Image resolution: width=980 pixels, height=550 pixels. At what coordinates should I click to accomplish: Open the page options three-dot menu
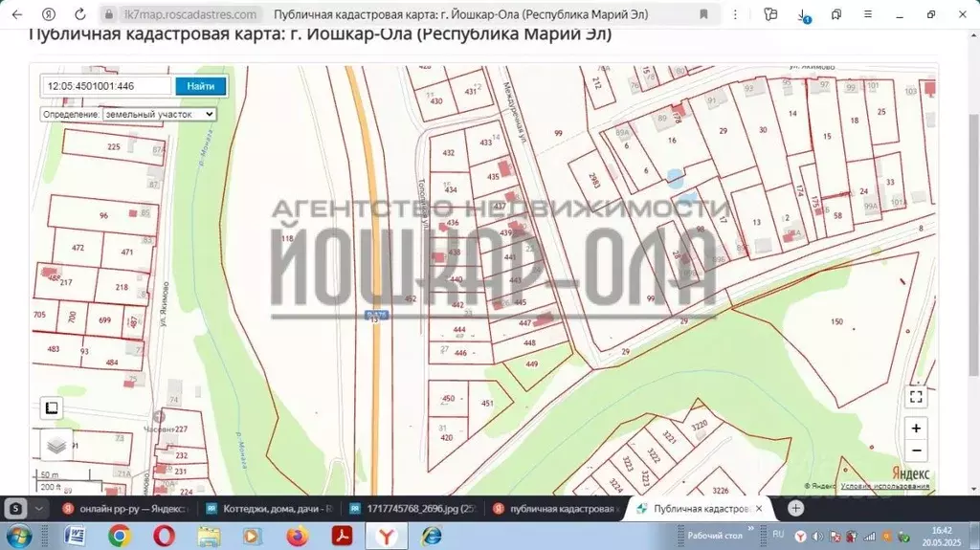point(735,14)
